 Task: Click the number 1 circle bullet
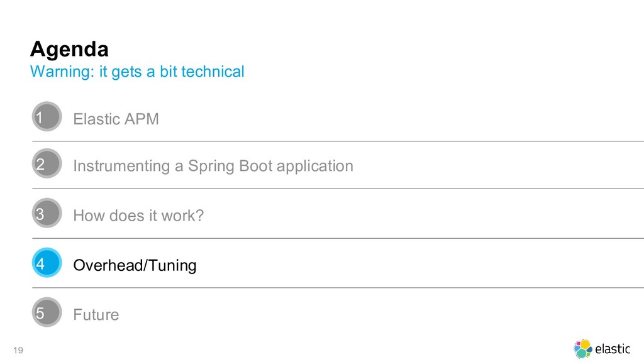(47, 117)
